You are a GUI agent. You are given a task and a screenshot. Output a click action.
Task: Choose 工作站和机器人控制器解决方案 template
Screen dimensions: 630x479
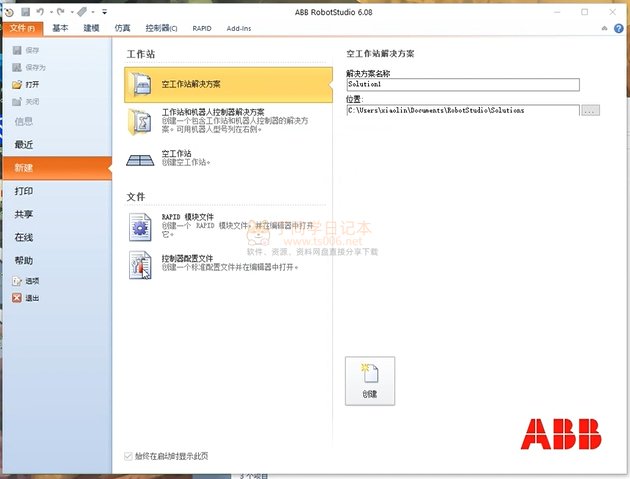(x=140, y=122)
